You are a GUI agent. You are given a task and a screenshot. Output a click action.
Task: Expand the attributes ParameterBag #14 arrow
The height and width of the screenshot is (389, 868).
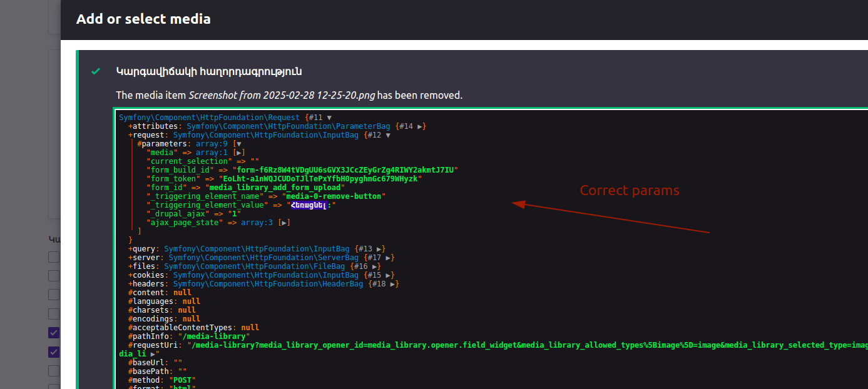pos(421,126)
